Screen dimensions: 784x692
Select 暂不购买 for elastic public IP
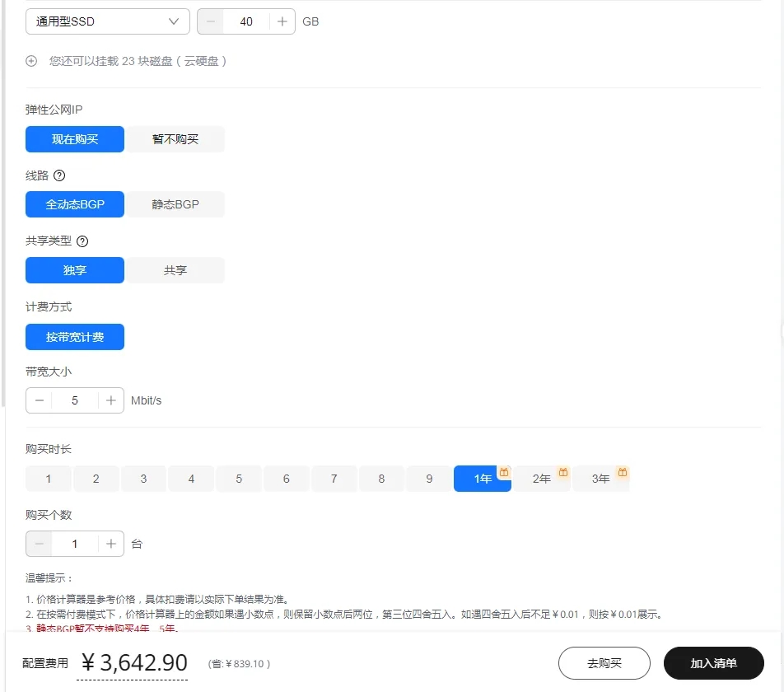[175, 138]
